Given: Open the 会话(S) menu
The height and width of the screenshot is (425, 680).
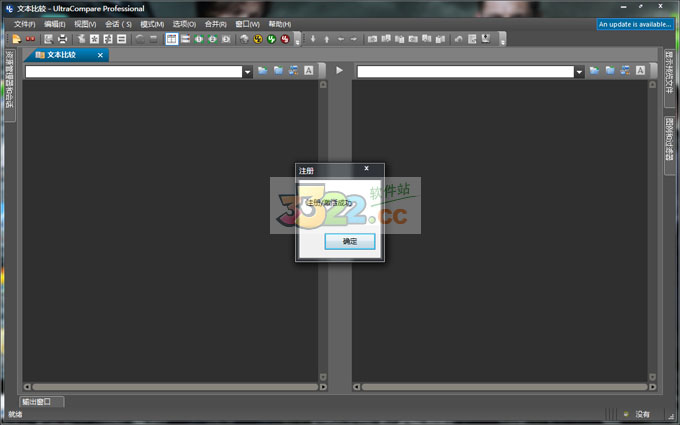Looking at the screenshot, I should click(x=118, y=24).
